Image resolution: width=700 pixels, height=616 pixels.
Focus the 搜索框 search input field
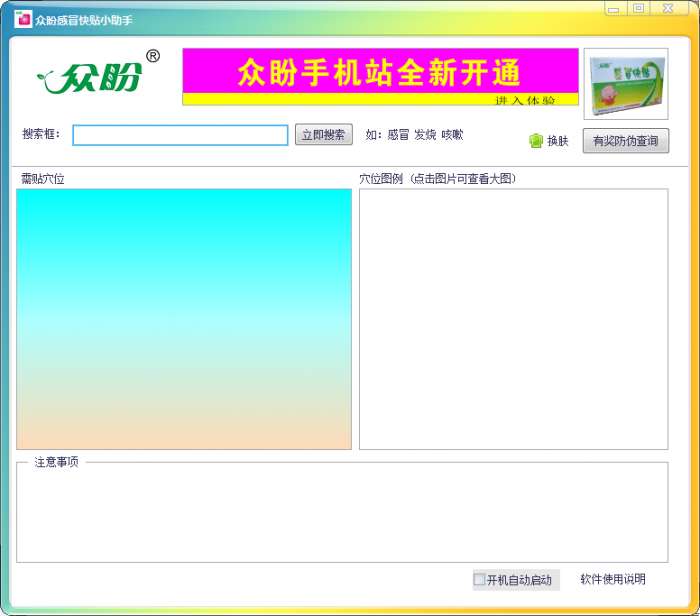click(180, 135)
